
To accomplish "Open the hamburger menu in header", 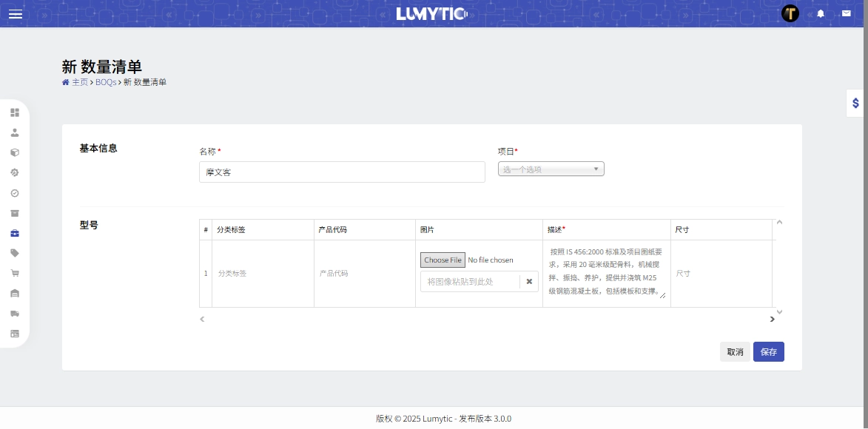I will click(x=16, y=14).
